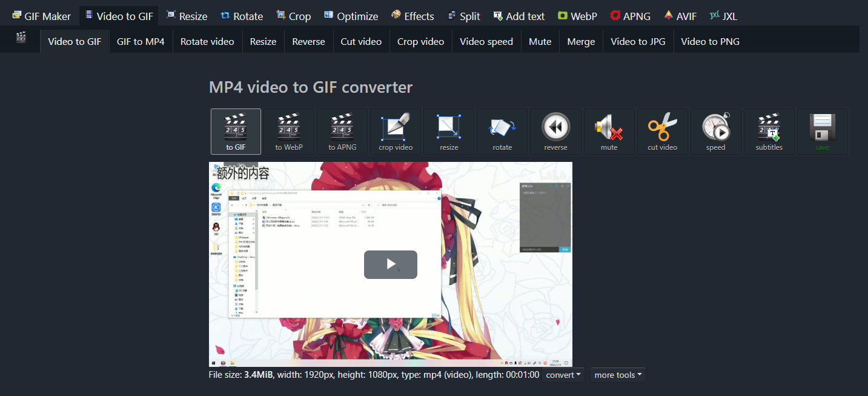Open the AVIF menu item

(680, 16)
